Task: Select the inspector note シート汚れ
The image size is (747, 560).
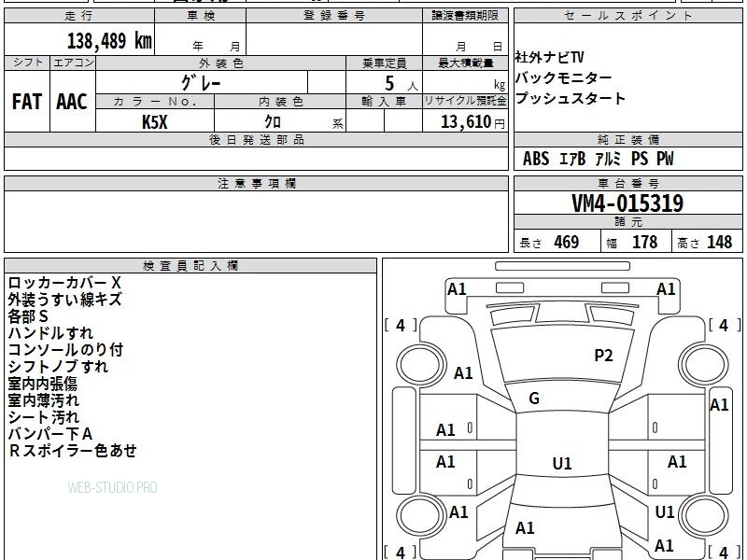Action: [43, 417]
